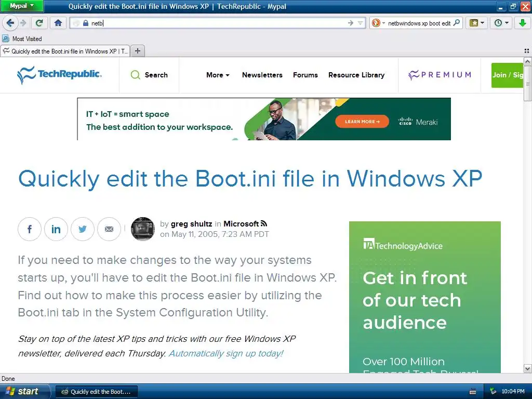Click the network tray icon

[x=493, y=392]
